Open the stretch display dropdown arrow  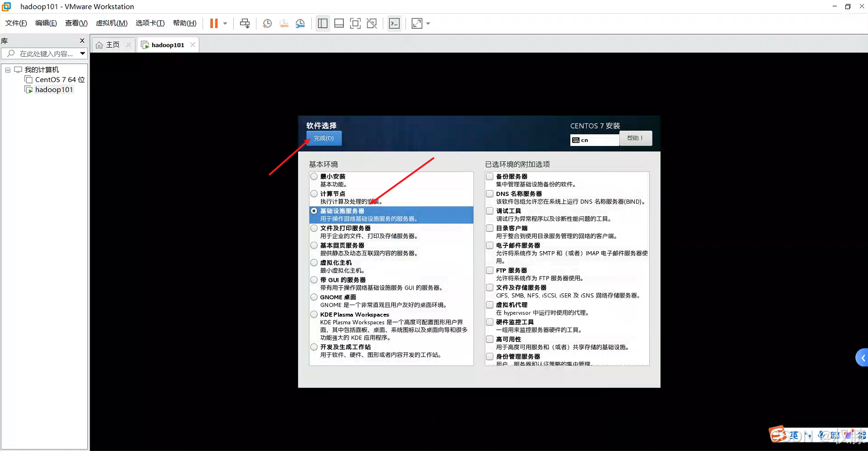pos(428,23)
